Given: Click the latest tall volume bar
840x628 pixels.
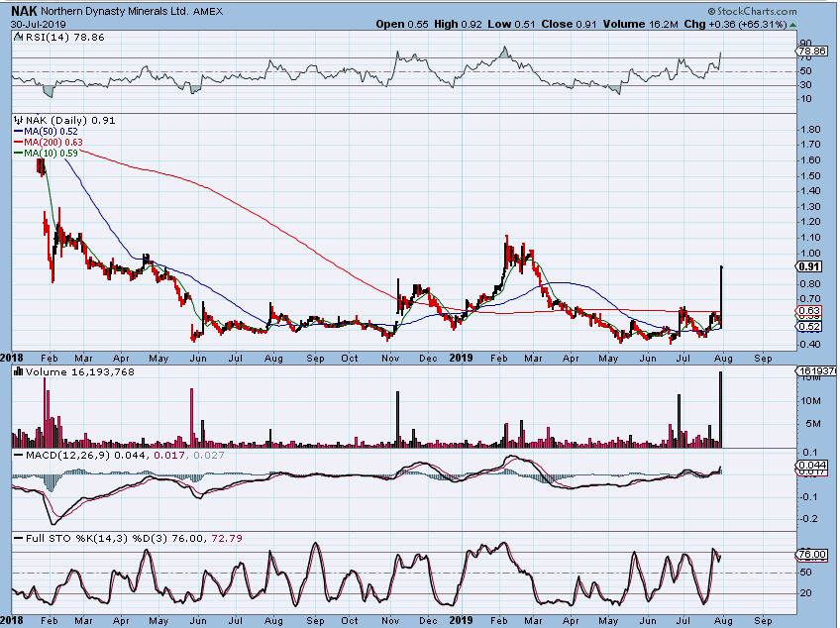Looking at the screenshot, I should point(721,409).
